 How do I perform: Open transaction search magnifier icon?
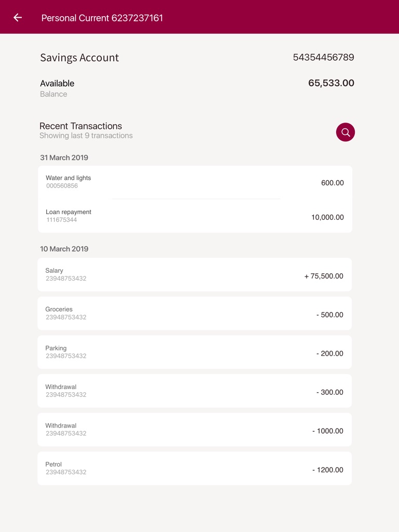[x=345, y=132]
